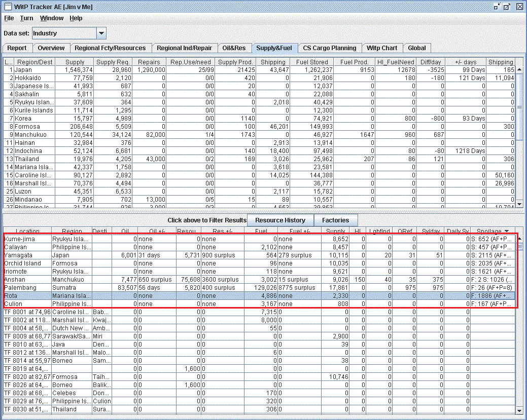The height and width of the screenshot is (420, 527).
Task: Open the File menu
Action: click(x=9, y=18)
